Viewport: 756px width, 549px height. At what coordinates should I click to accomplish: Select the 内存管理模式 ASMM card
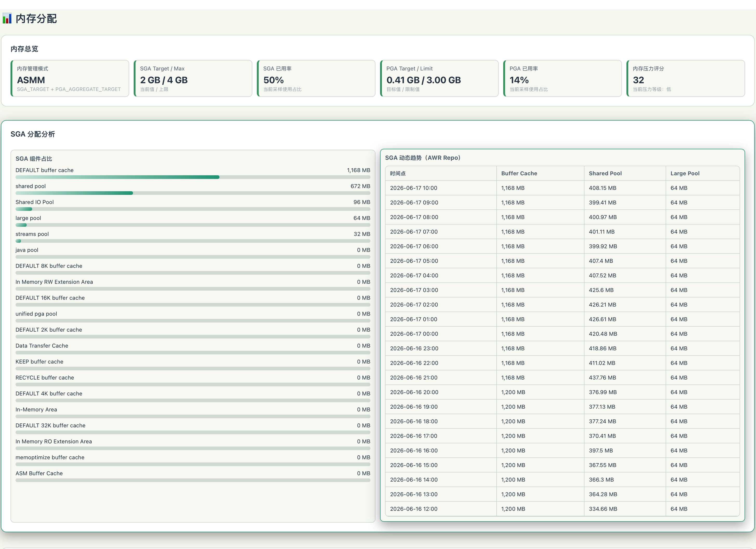tap(70, 79)
